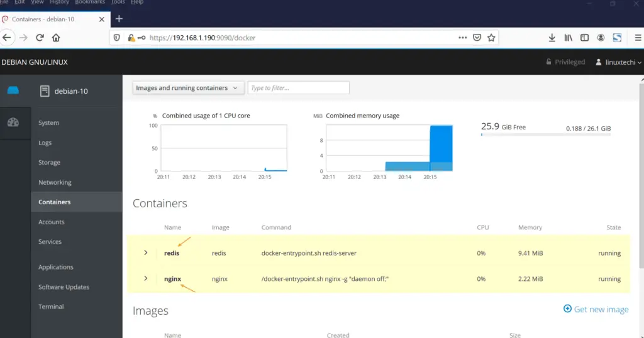Image resolution: width=644 pixels, height=338 pixels.
Task: Save page to Pocket icon
Action: (x=477, y=38)
